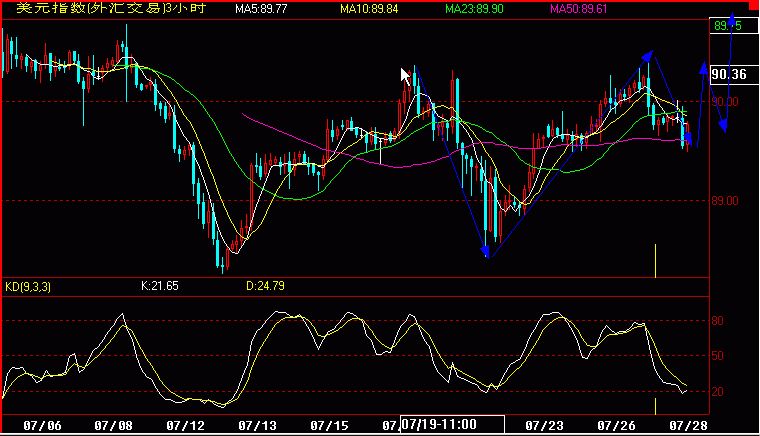
Task: Click the green price box at top right
Action: [x=734, y=26]
